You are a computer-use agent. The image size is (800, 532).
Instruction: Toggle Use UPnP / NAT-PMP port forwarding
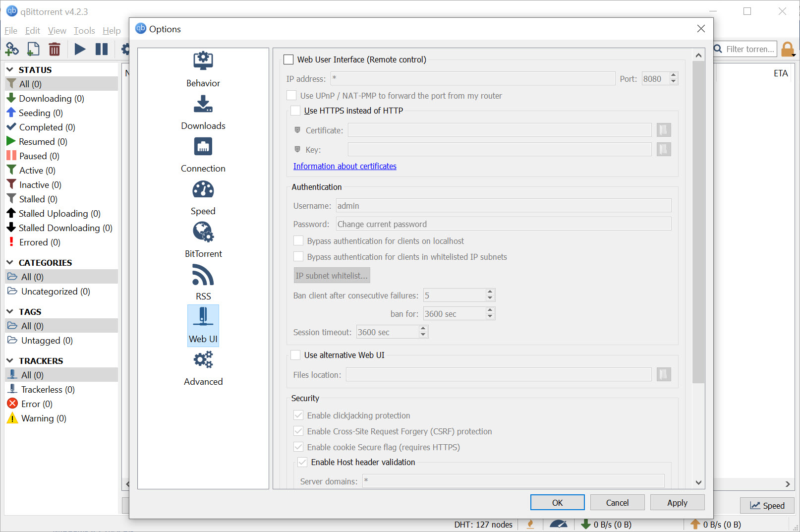[292, 95]
